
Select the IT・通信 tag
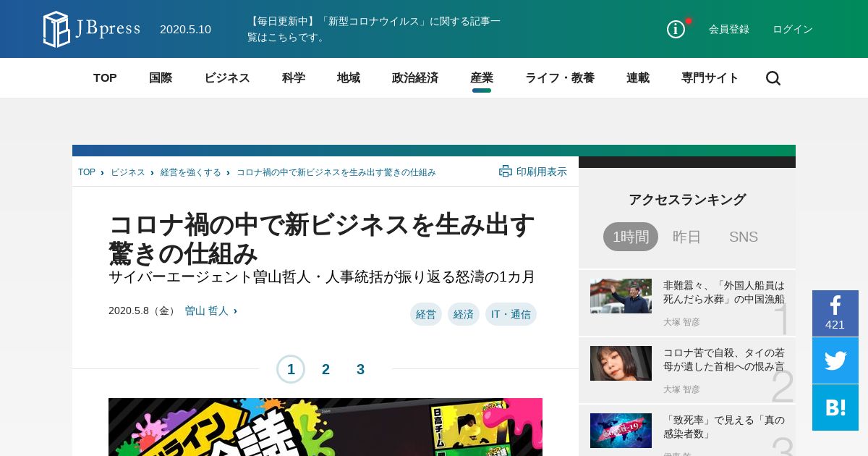pos(511,314)
